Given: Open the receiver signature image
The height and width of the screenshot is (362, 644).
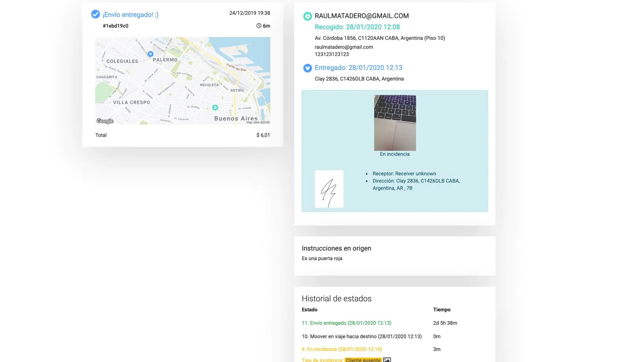Looking at the screenshot, I should click(329, 189).
